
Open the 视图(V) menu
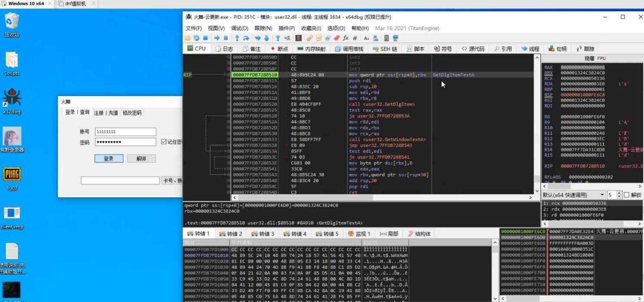point(216,28)
